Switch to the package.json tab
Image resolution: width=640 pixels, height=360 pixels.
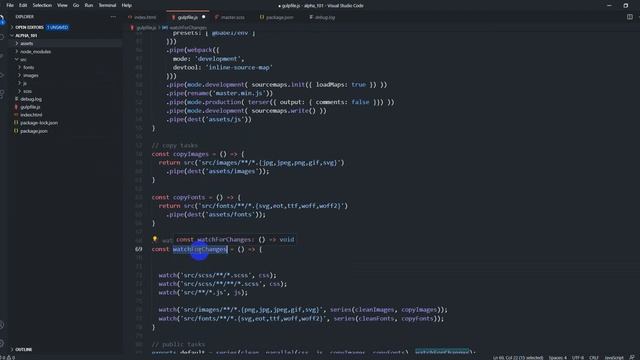(x=280, y=17)
